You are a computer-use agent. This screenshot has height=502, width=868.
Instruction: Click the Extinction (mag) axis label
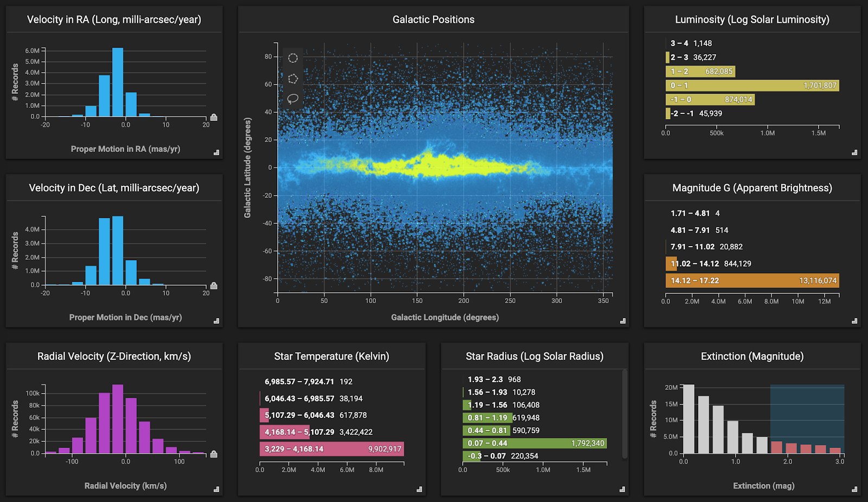tap(764, 486)
